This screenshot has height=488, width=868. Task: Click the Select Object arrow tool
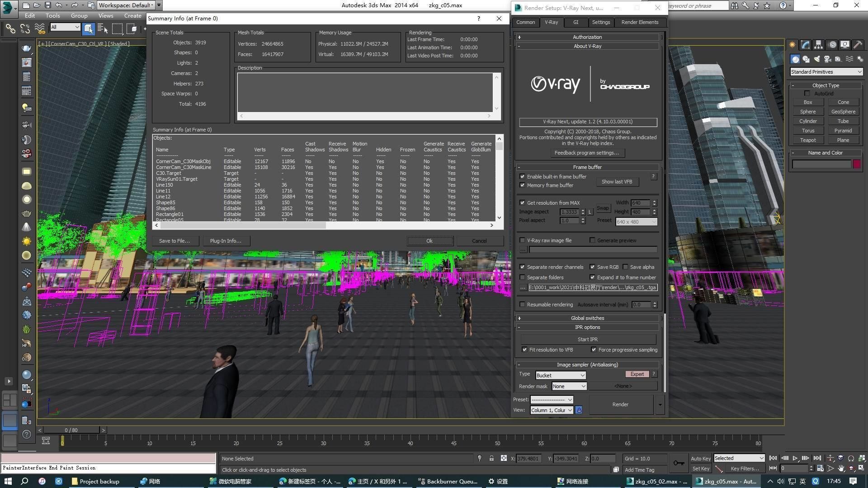(89, 28)
